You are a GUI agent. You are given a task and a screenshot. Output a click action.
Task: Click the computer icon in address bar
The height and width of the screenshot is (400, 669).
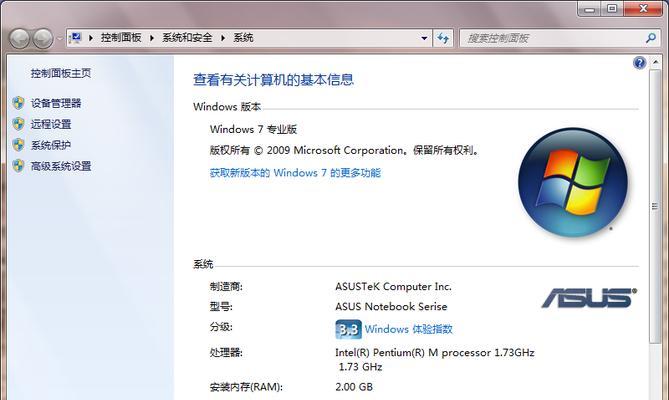tap(77, 38)
